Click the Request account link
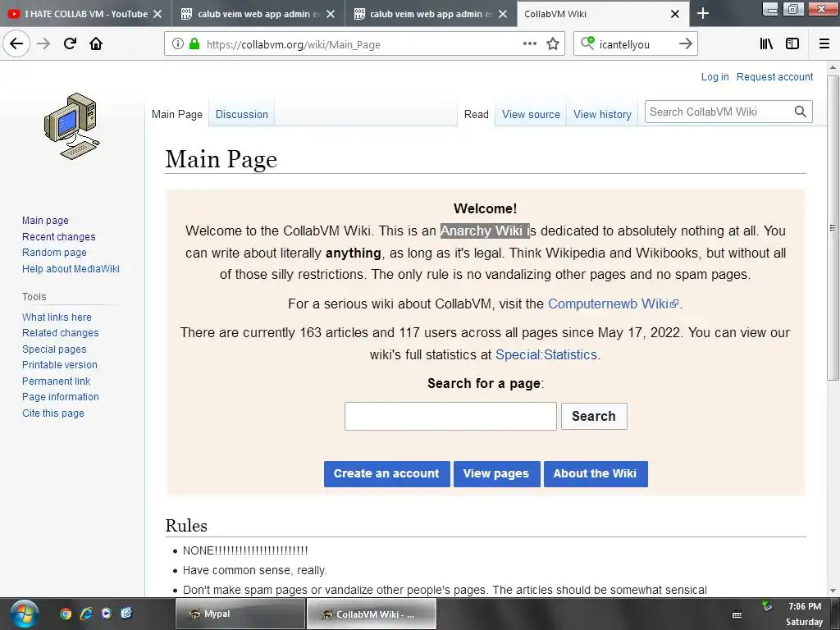Viewport: 840px width, 630px height. point(774,76)
